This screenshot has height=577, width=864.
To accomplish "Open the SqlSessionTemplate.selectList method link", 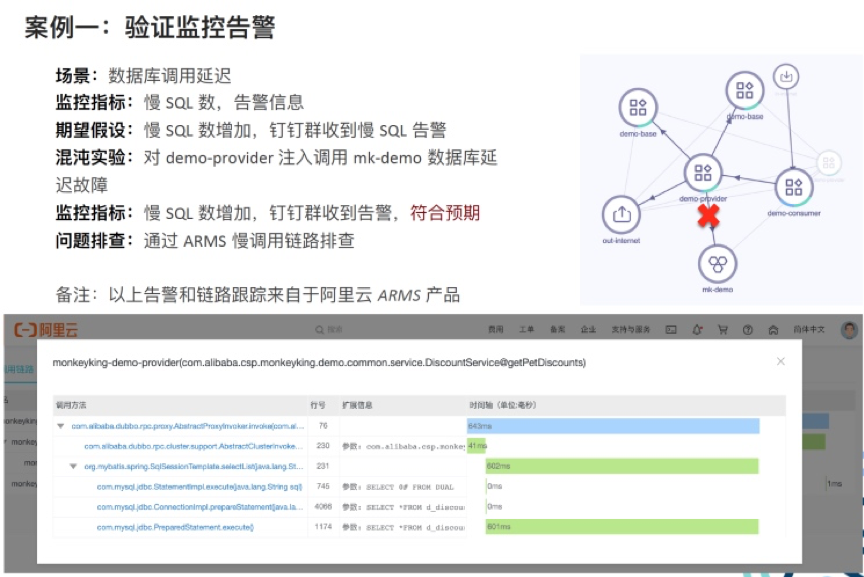I will pos(193,466).
